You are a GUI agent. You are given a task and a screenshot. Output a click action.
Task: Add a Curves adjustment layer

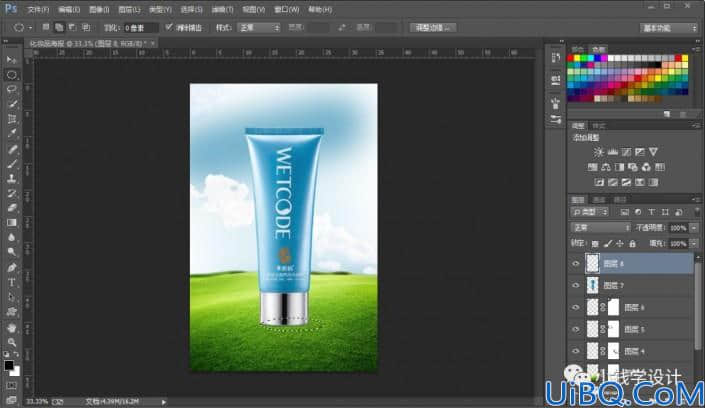point(626,152)
